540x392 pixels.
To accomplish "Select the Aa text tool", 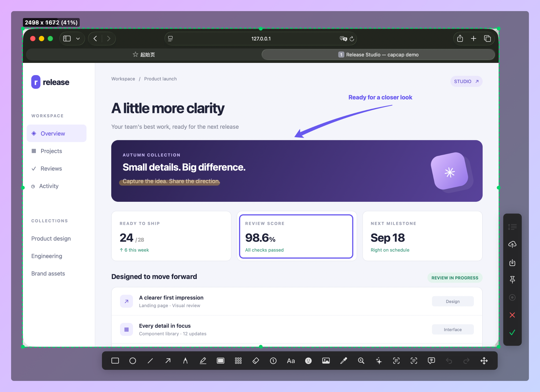I will pyautogui.click(x=291, y=361).
